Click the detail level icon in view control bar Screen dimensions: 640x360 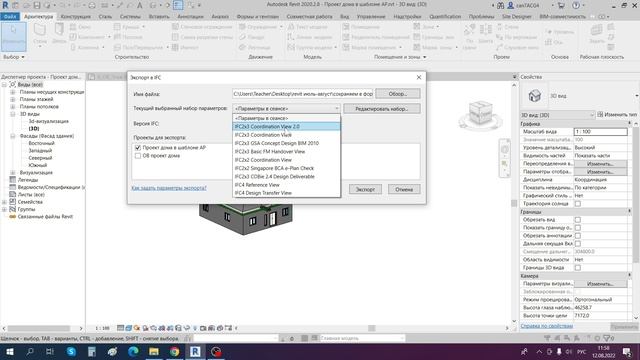click(x=120, y=328)
